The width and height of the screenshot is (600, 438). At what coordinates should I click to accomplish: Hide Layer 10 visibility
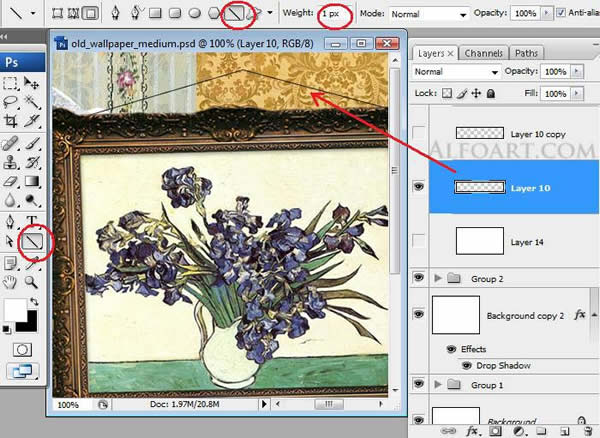(419, 186)
